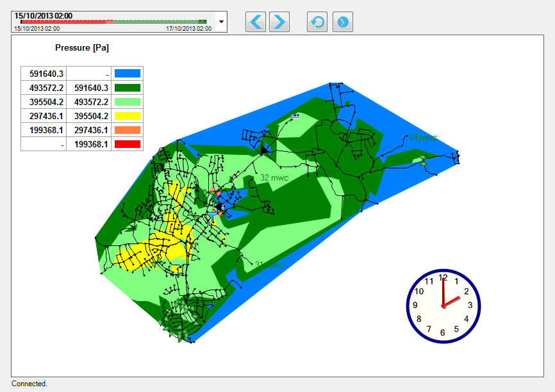Click the 591640.3 legend lower bound cell
The width and height of the screenshot is (555, 392).
[x=44, y=74]
